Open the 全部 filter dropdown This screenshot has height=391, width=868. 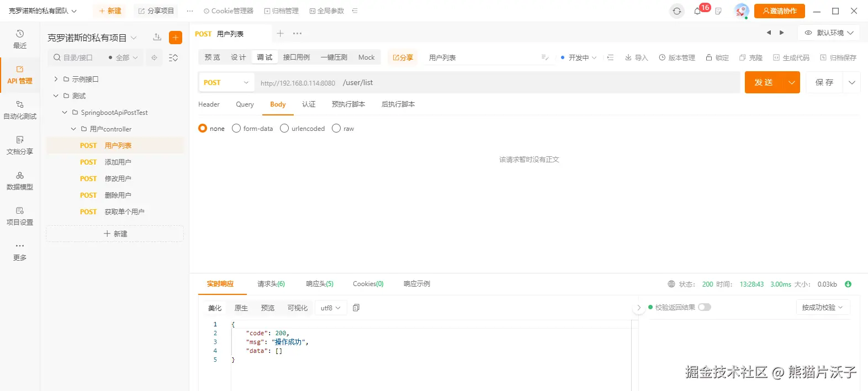point(123,57)
